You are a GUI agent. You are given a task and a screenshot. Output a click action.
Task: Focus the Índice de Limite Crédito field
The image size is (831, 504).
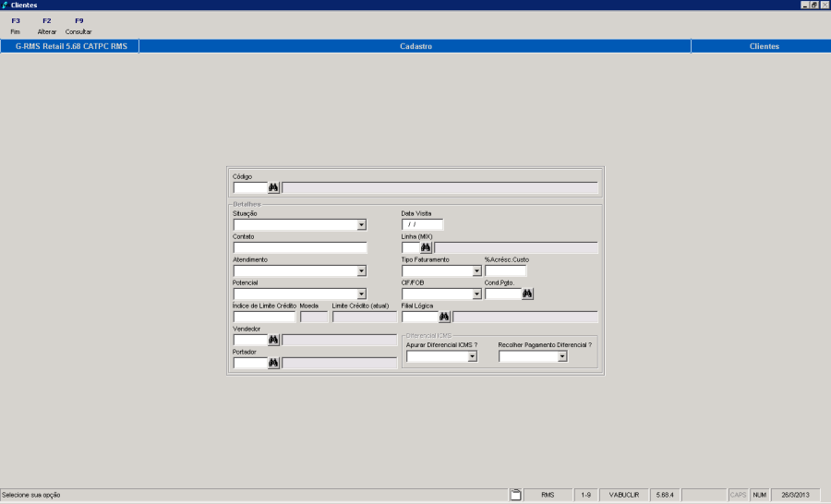tap(264, 317)
